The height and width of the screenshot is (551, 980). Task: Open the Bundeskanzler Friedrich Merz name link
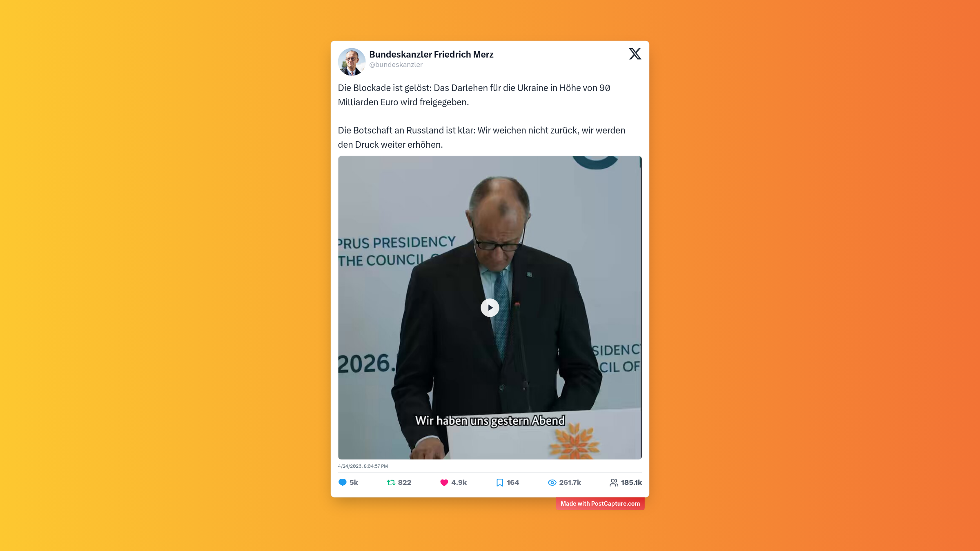[x=431, y=54]
